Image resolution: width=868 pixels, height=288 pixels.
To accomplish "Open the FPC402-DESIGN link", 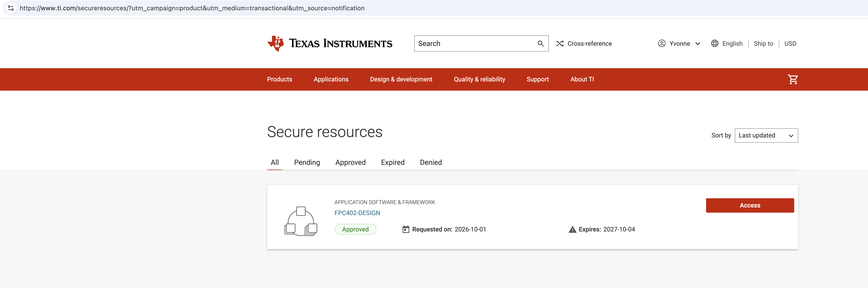I will tap(357, 213).
